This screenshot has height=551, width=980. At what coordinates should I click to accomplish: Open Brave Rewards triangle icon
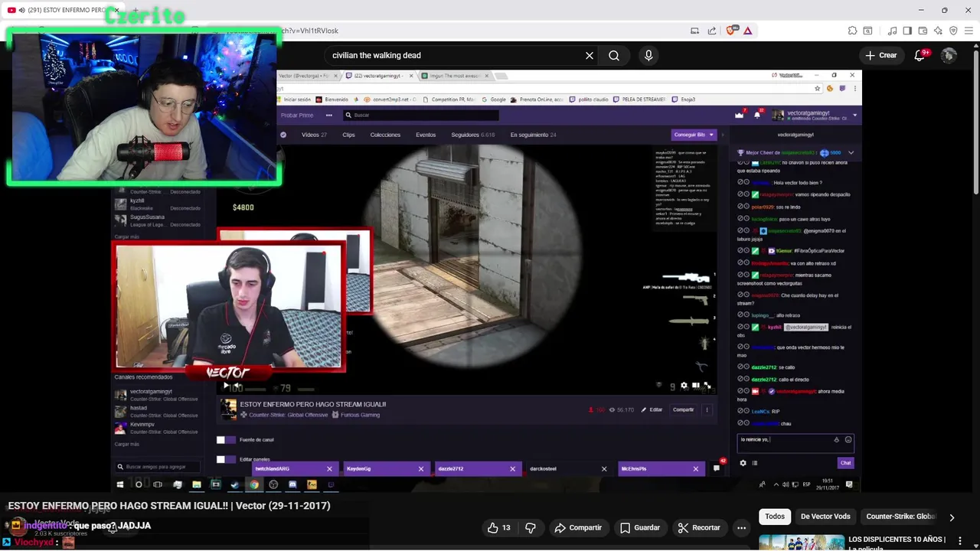[747, 31]
